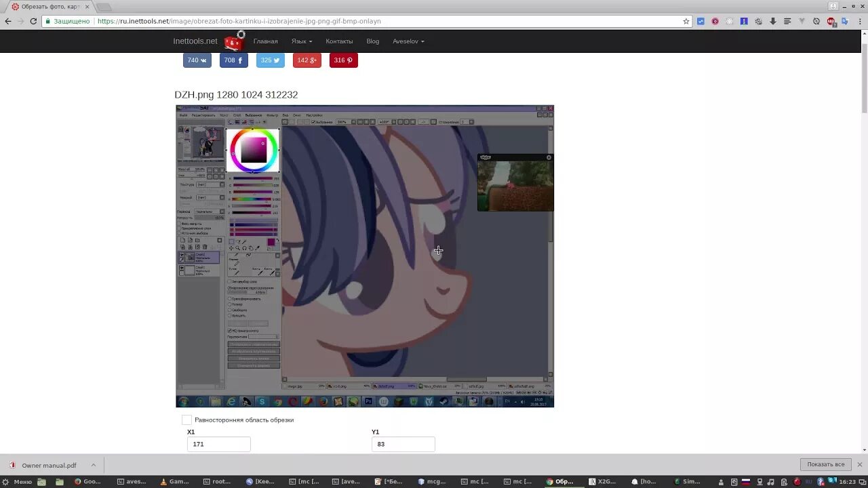Expand the Язык language dropdown
The height and width of the screenshot is (488, 868).
pos(302,41)
